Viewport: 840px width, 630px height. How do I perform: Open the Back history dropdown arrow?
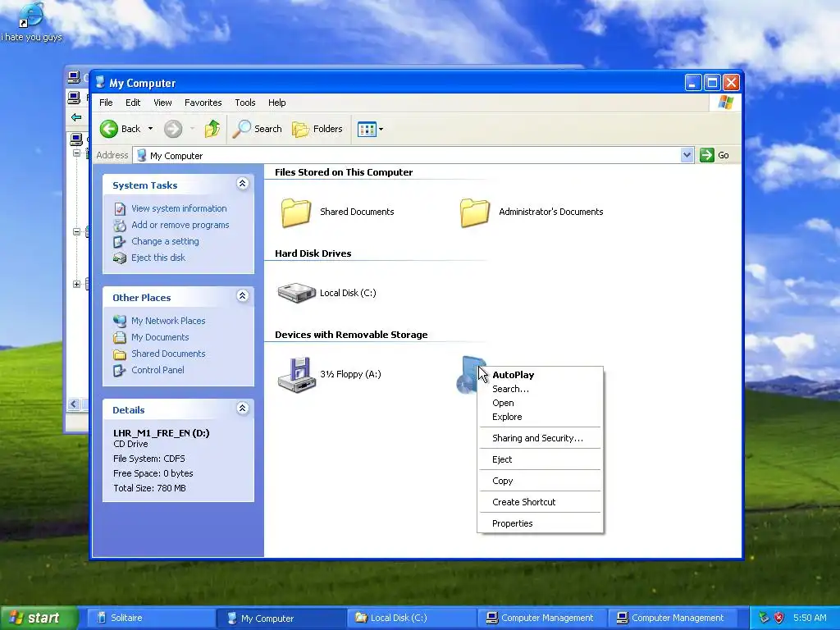(151, 129)
